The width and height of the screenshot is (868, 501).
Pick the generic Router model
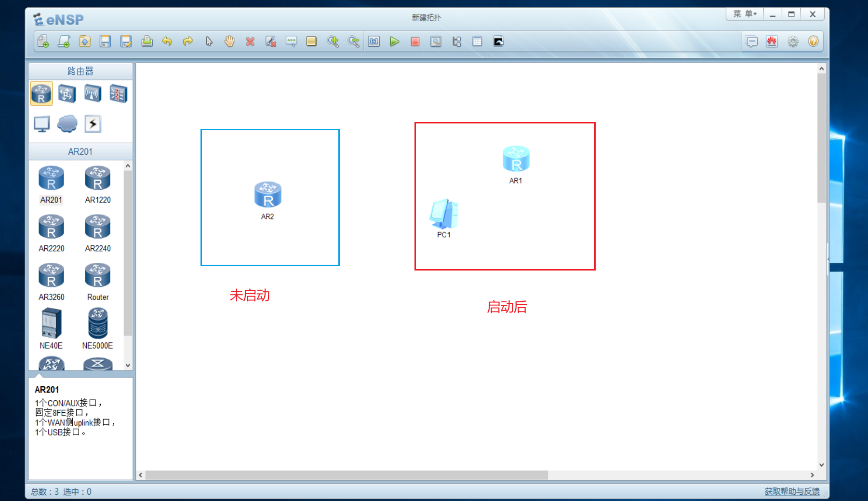click(x=98, y=283)
